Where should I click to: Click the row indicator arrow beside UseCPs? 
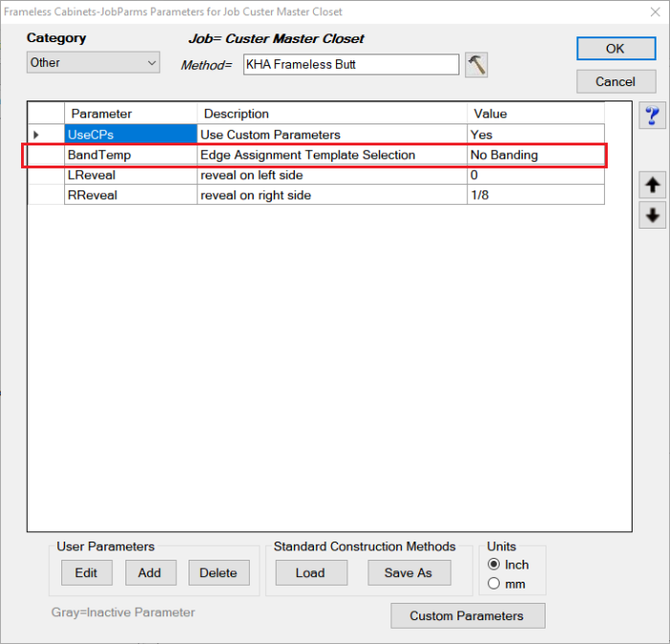(x=36, y=135)
